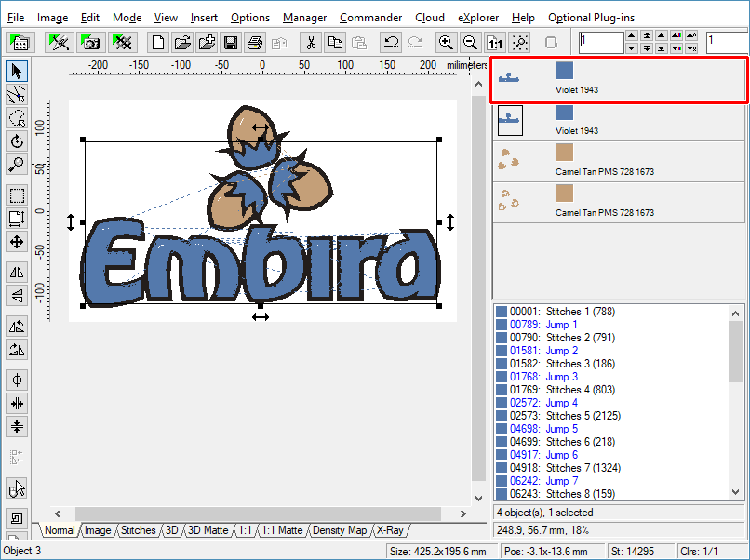Click the camera capture toolbar icon

pos(90,43)
